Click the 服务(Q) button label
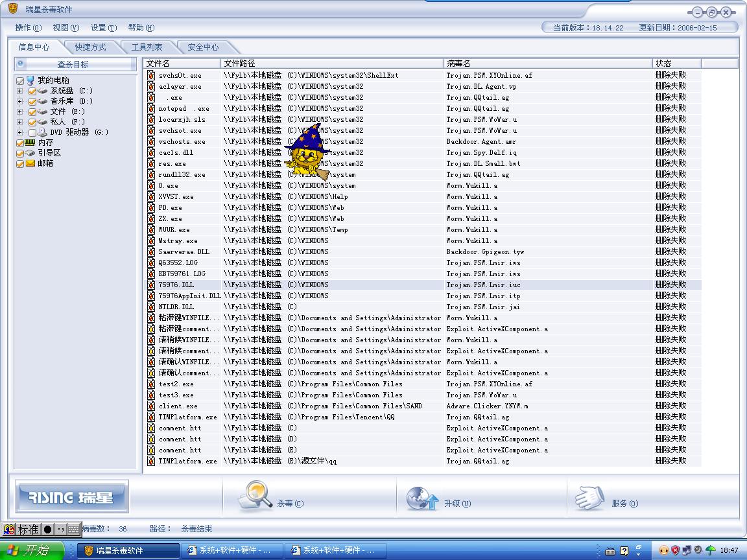 [x=624, y=504]
